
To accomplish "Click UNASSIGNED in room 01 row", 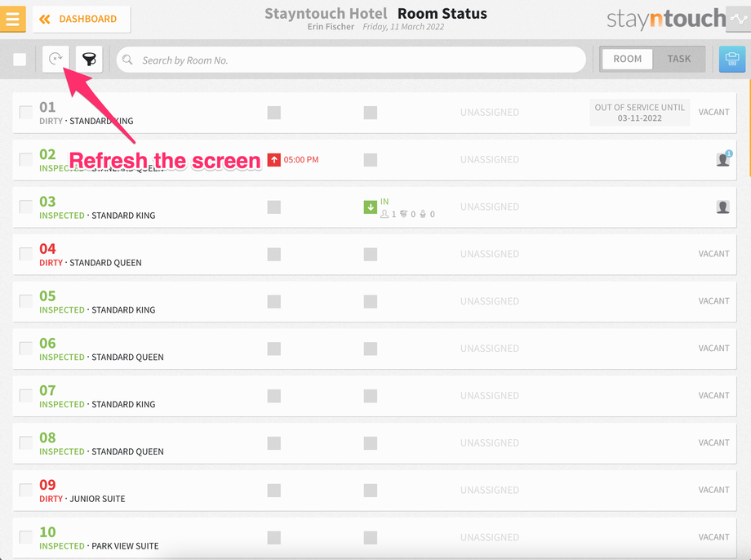I will (490, 113).
